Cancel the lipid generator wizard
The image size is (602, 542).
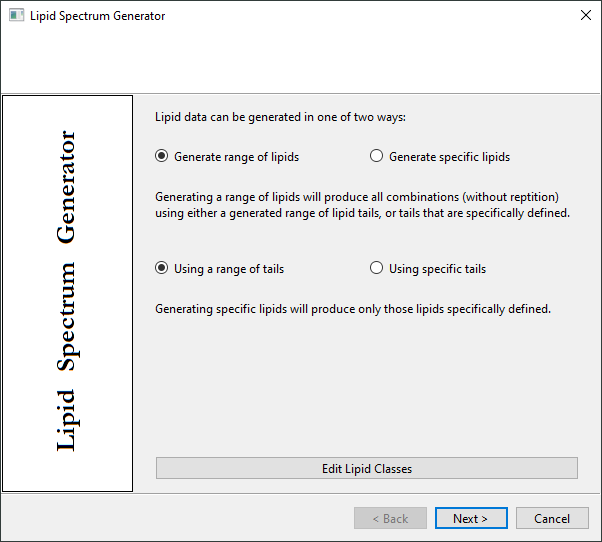552,518
